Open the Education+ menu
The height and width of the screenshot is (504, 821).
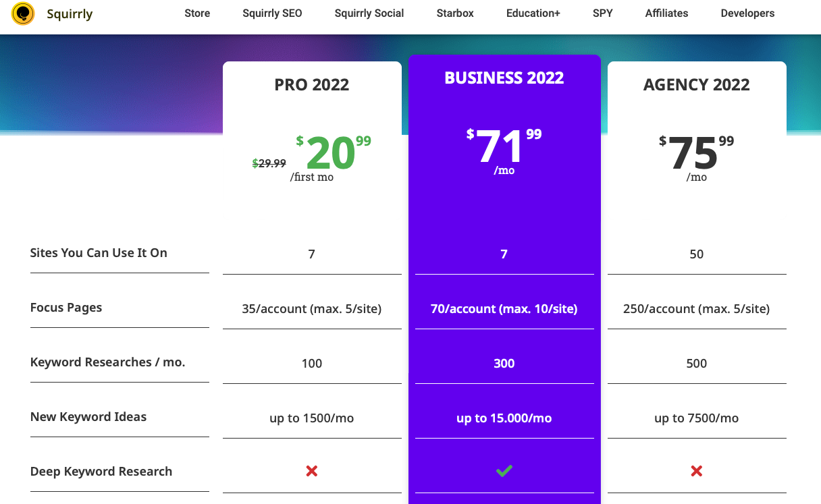click(x=533, y=13)
